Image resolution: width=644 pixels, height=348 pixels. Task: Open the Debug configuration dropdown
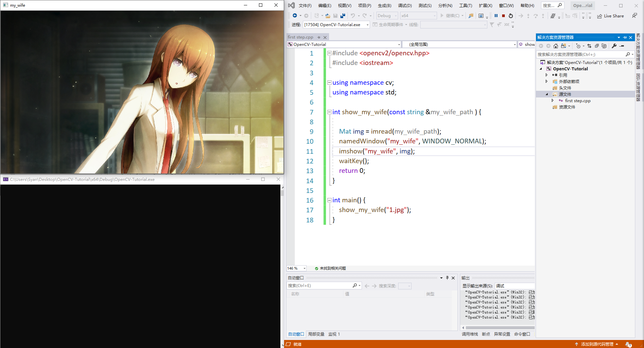click(387, 16)
